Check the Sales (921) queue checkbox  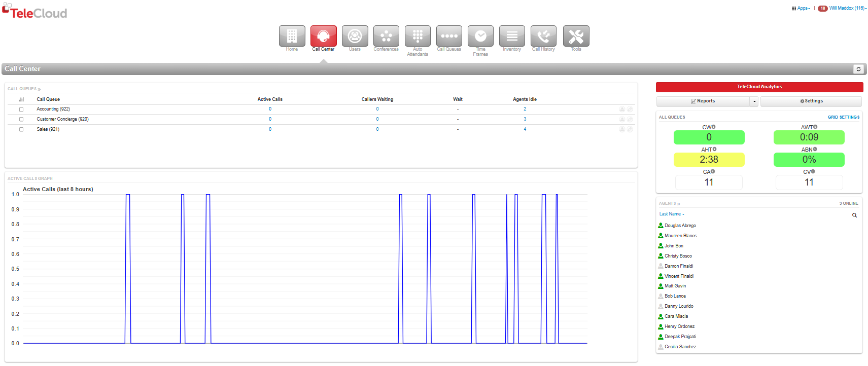21,130
